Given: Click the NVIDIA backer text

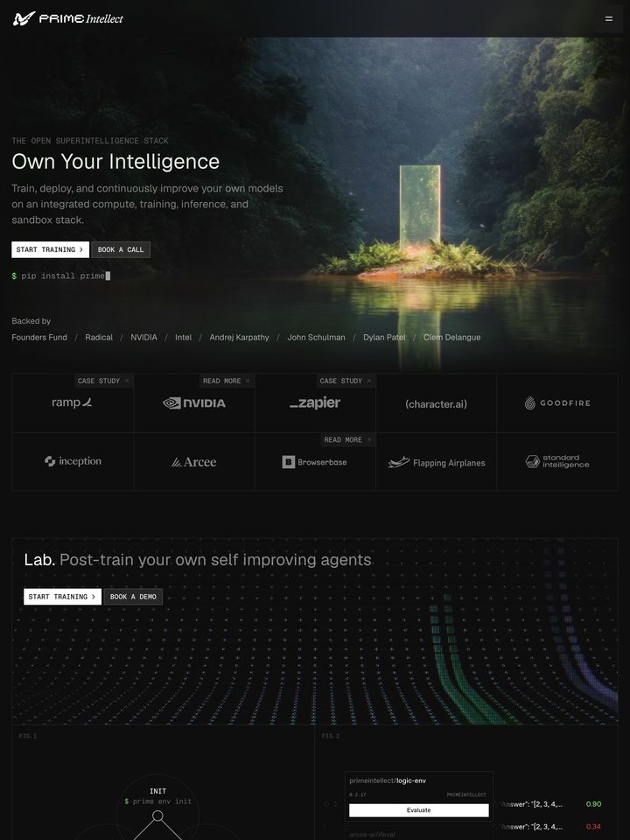Looking at the screenshot, I should (x=144, y=338).
